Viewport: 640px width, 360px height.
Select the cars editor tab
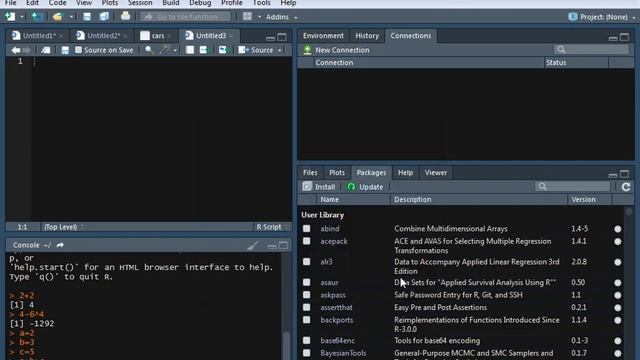click(158, 36)
